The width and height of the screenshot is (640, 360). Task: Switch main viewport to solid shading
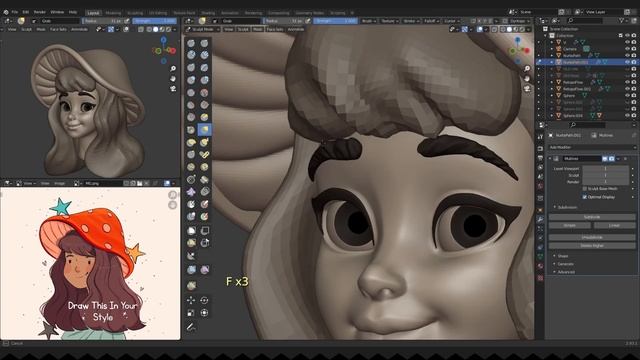click(x=509, y=29)
